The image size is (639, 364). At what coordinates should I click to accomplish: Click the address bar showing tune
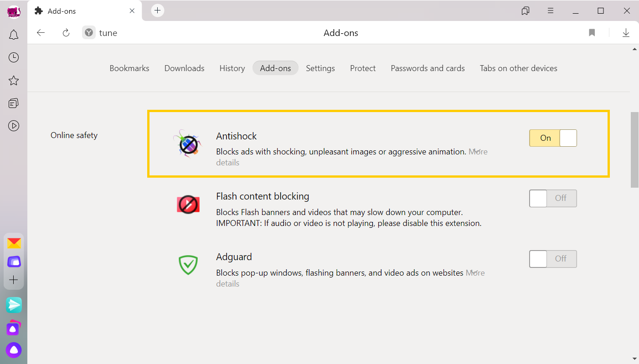pos(108,33)
